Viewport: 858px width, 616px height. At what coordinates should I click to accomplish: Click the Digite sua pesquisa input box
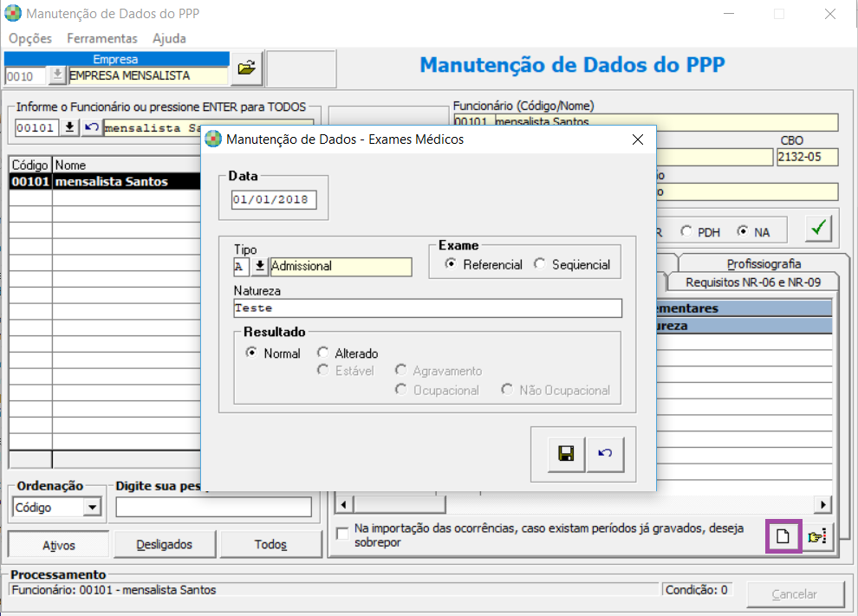tap(213, 507)
